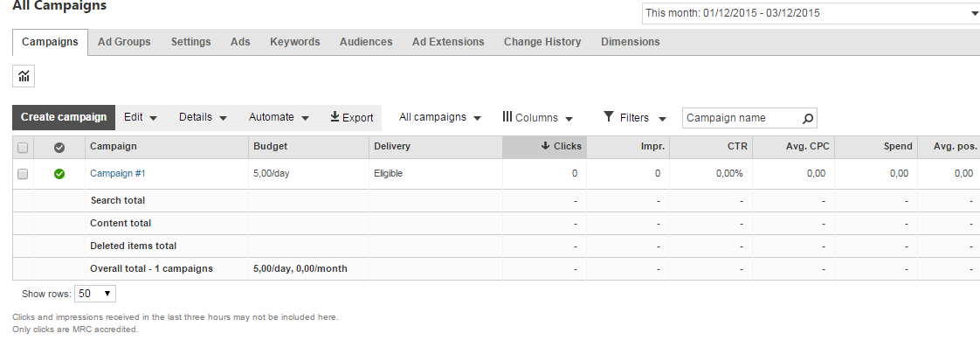
Task: Sort by the Clicks column header
Action: pyautogui.click(x=561, y=147)
